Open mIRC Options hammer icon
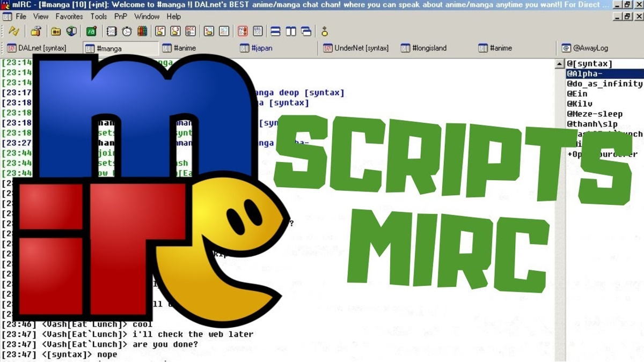644x362 pixels. click(x=36, y=31)
